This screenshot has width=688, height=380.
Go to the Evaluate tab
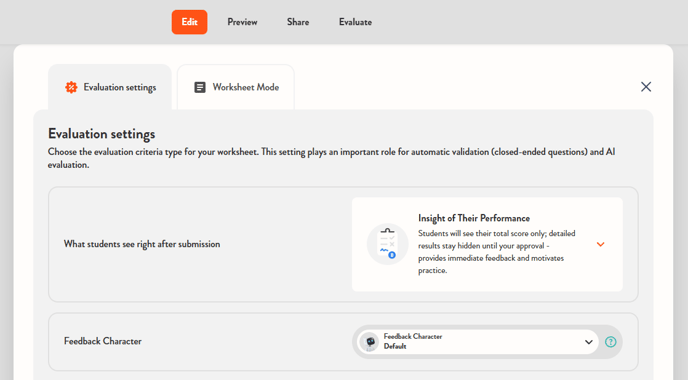[x=355, y=22]
